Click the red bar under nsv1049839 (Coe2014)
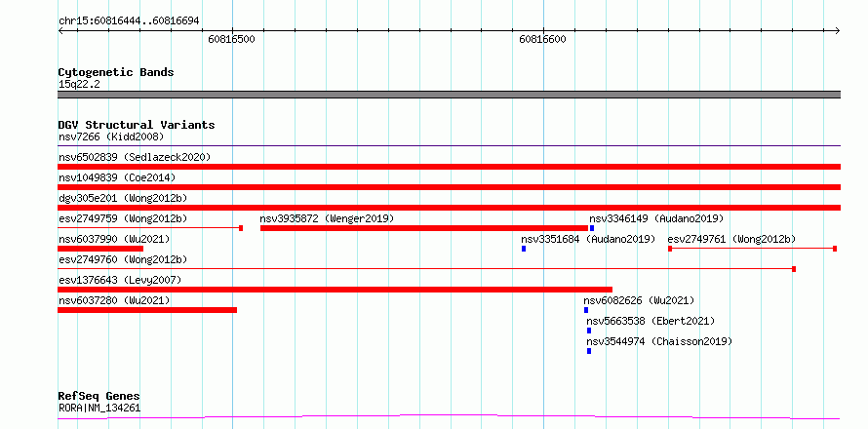 pyautogui.click(x=449, y=187)
